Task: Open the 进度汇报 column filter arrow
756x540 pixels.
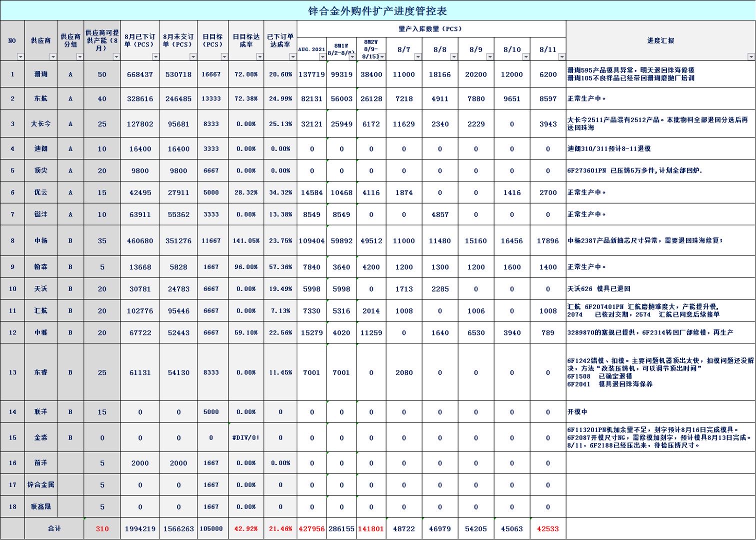Action: pos(751,57)
